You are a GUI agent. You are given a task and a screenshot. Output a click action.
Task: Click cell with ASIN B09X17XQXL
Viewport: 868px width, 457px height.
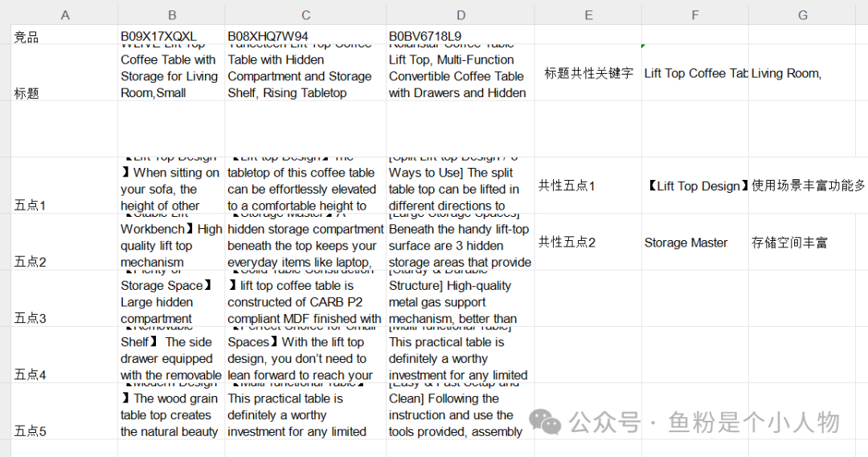(172, 35)
